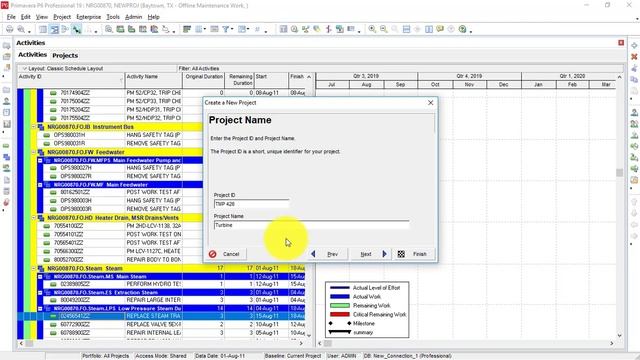Open the Enterprise menu

(x=89, y=17)
